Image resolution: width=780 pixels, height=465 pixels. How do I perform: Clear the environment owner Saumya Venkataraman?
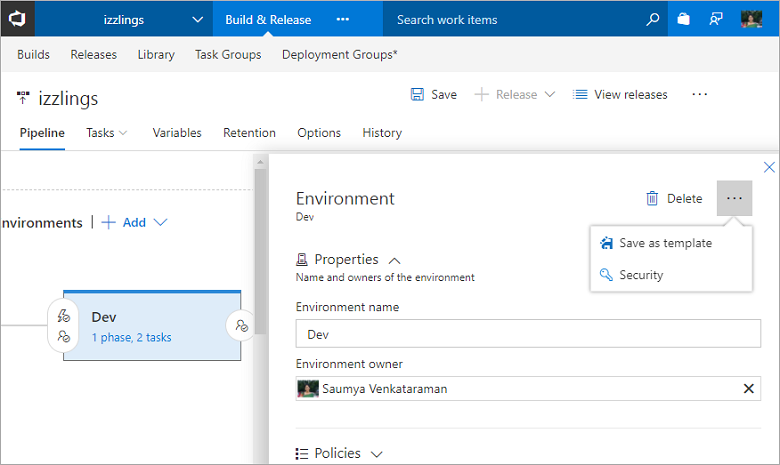coord(749,389)
